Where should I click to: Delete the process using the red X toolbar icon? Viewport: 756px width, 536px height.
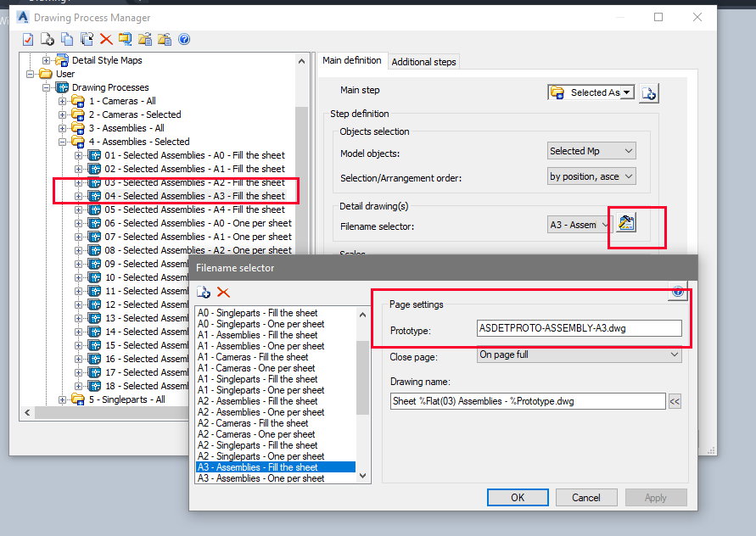(x=105, y=39)
